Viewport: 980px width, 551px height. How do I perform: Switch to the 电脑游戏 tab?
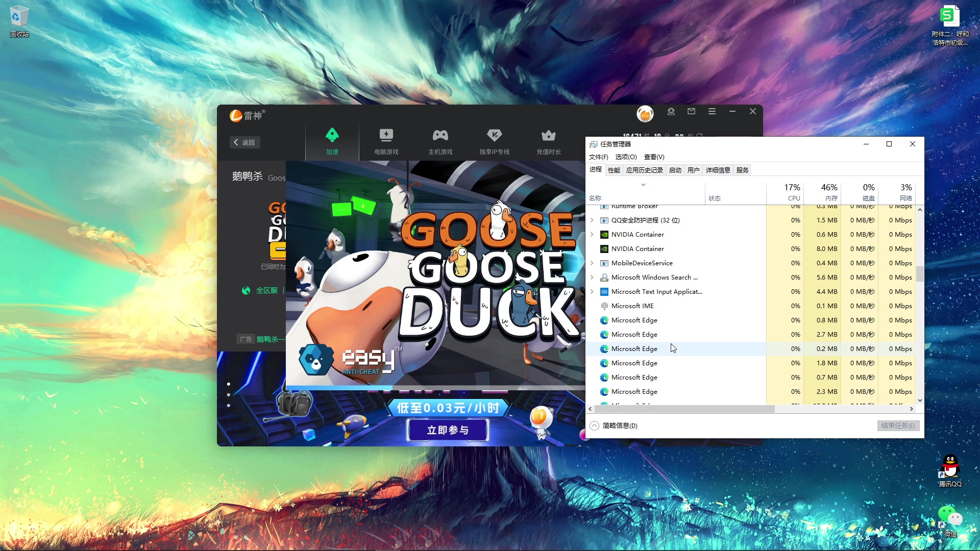(386, 141)
